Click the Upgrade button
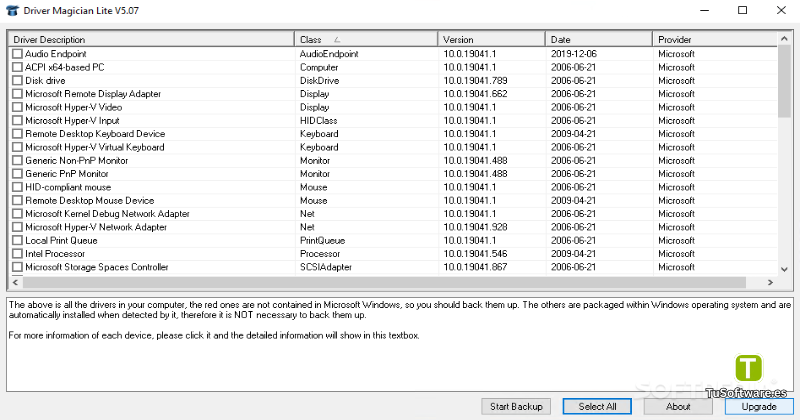This screenshot has width=800, height=420. click(759, 406)
